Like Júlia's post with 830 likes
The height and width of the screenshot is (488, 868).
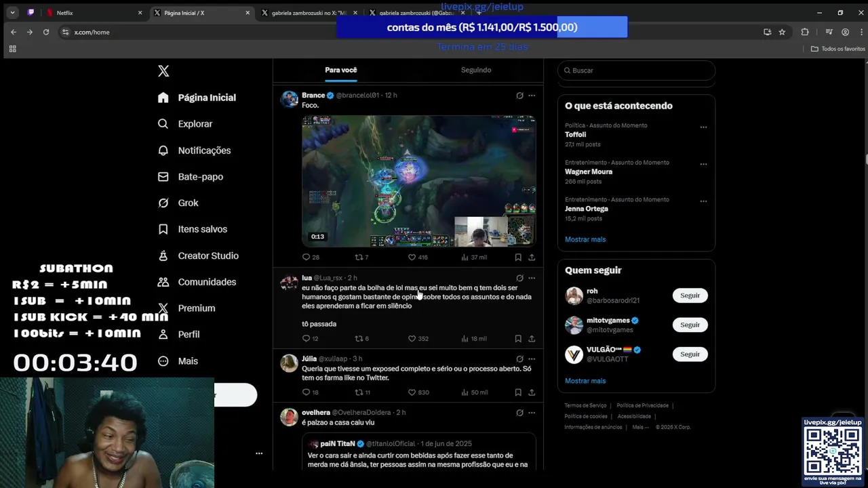418,392
